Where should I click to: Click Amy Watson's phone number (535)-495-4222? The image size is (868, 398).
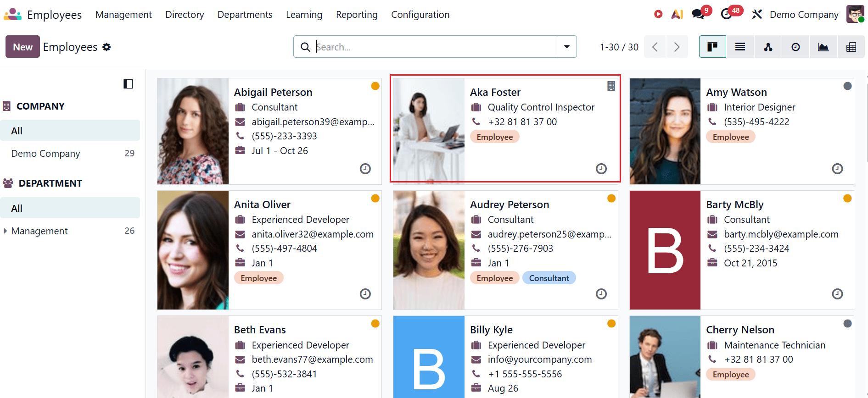point(756,122)
